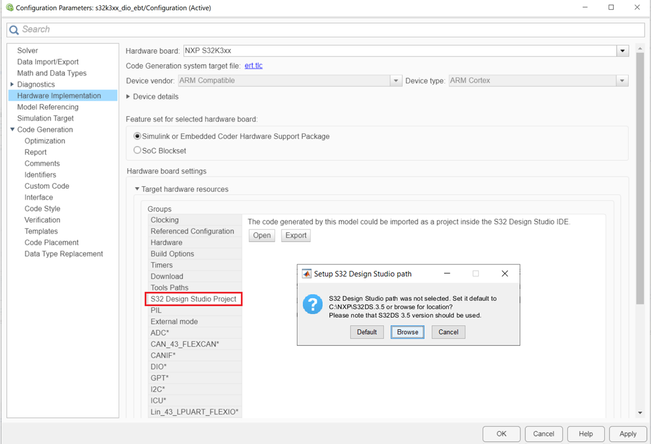Click Cancel in the Setup dialog
The height and width of the screenshot is (444, 651).
pos(448,332)
